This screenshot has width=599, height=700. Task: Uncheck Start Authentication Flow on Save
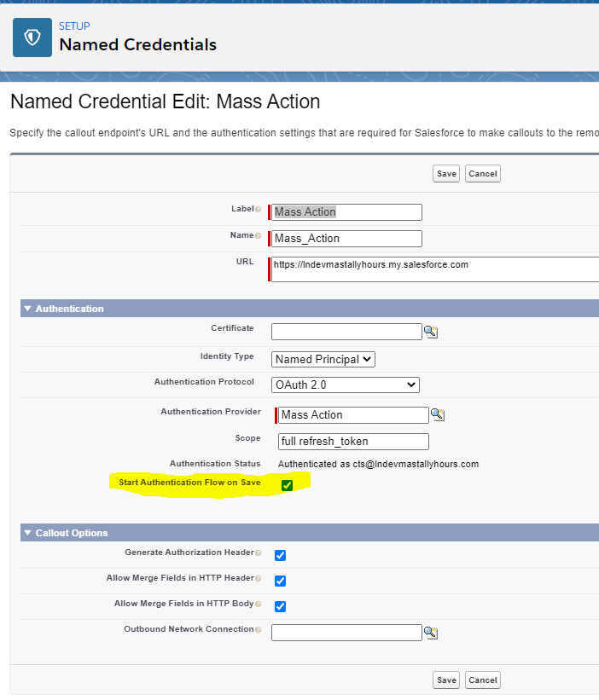tap(288, 484)
